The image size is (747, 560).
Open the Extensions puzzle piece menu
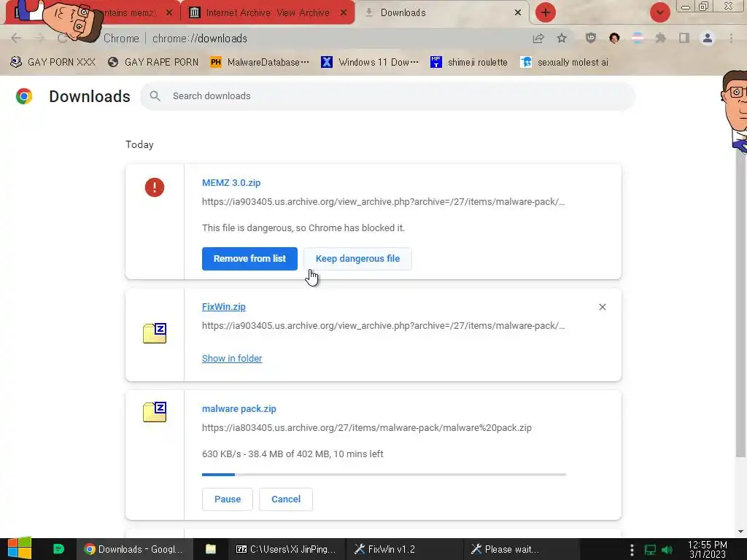pos(660,38)
